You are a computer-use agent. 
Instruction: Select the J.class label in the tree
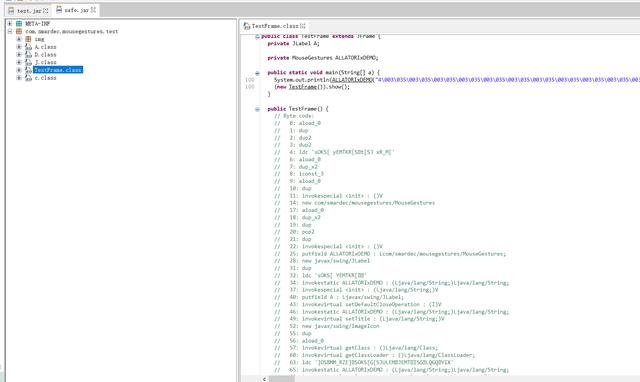click(x=45, y=62)
